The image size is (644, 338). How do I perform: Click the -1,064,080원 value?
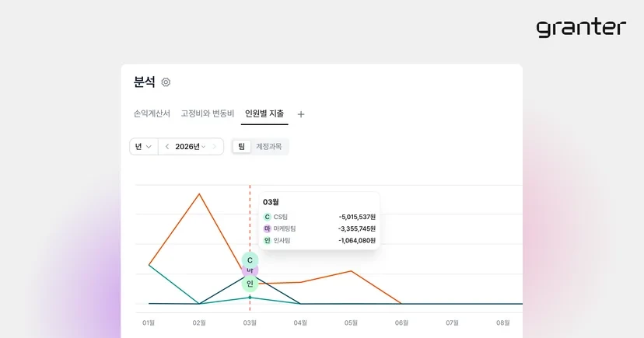pyautogui.click(x=357, y=240)
